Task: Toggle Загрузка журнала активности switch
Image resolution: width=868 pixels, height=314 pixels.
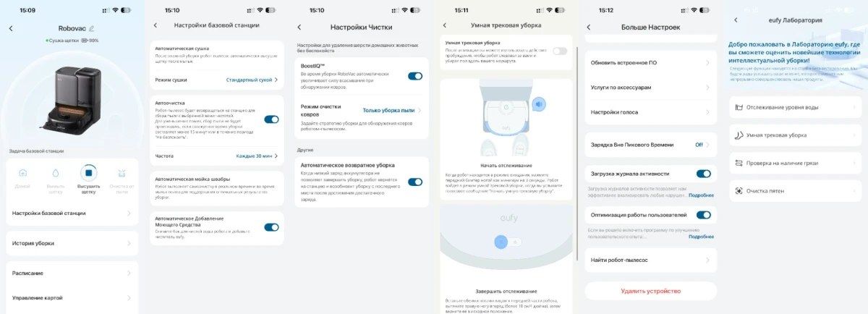Action: [703, 174]
